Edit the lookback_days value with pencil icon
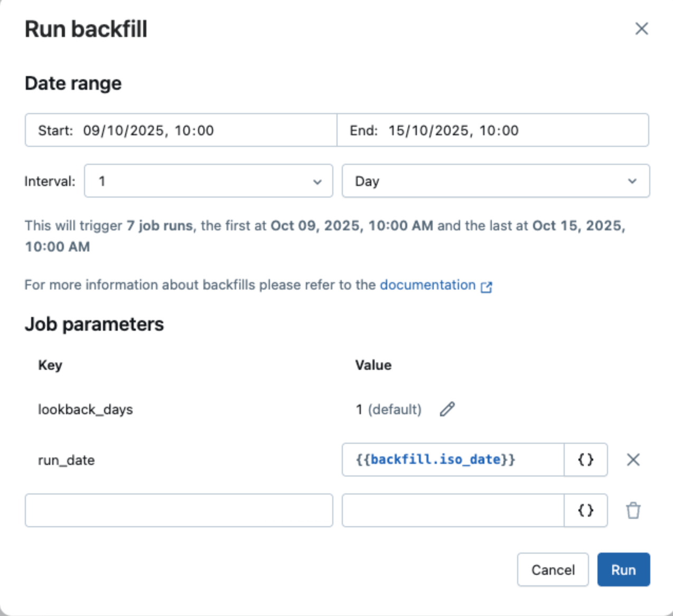This screenshot has height=616, width=673. point(447,409)
